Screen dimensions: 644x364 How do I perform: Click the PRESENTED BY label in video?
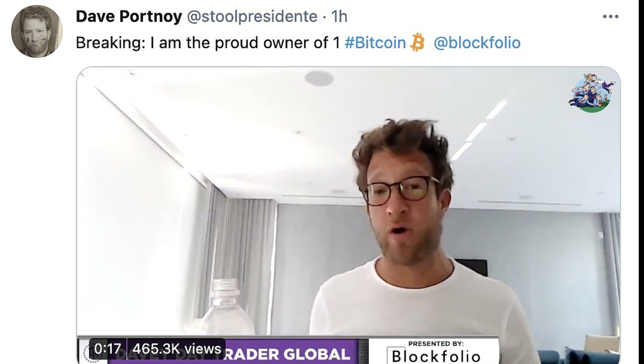[x=436, y=343]
